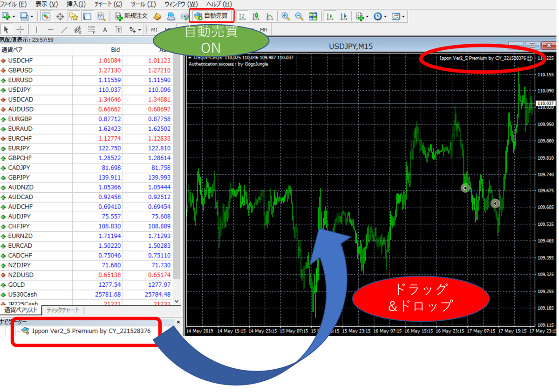Switch chart to line chart mode
Screen dimensions: 559x392
pos(270,16)
